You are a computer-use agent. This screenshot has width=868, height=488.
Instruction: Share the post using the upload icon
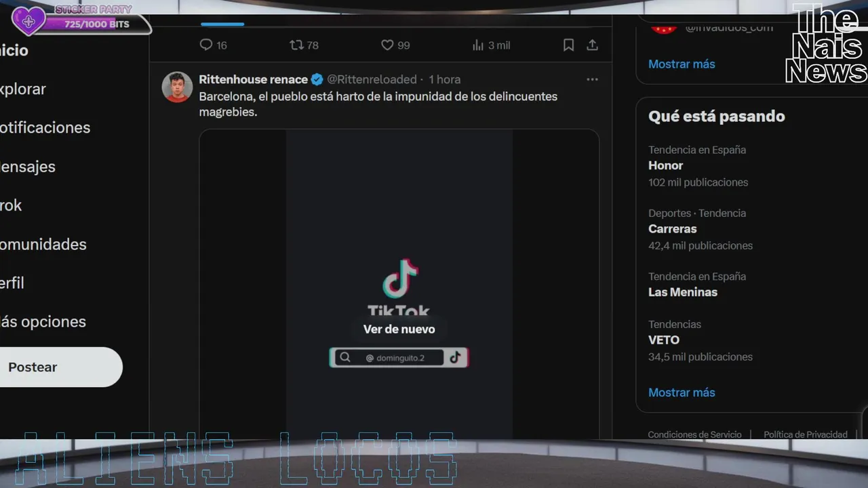(592, 45)
